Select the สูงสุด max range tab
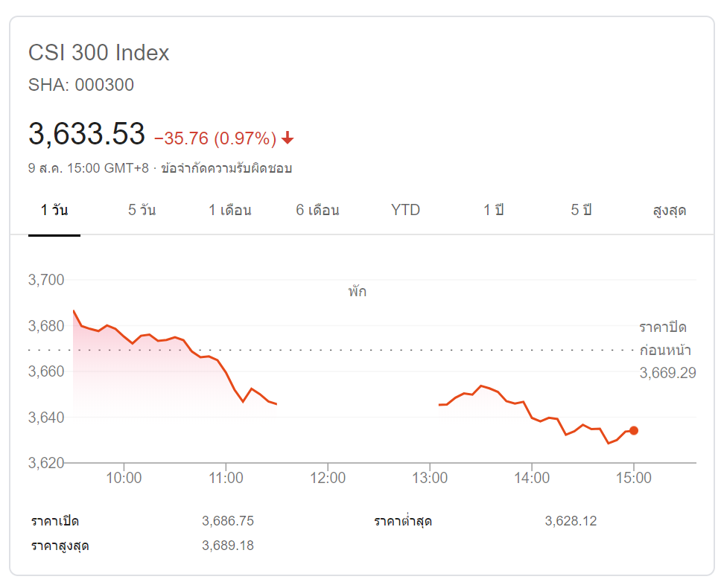The height and width of the screenshot is (588, 724). point(669,211)
